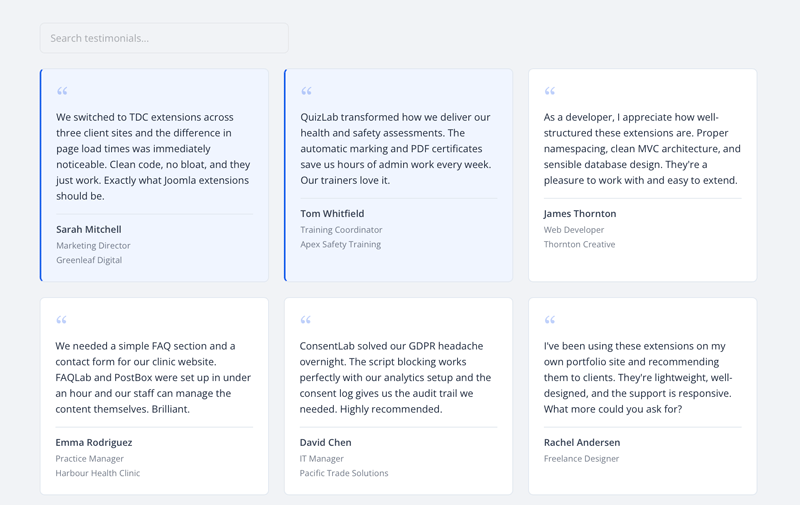The height and width of the screenshot is (505, 800).
Task: Click the Greenleaf Digital company label
Action: point(89,260)
